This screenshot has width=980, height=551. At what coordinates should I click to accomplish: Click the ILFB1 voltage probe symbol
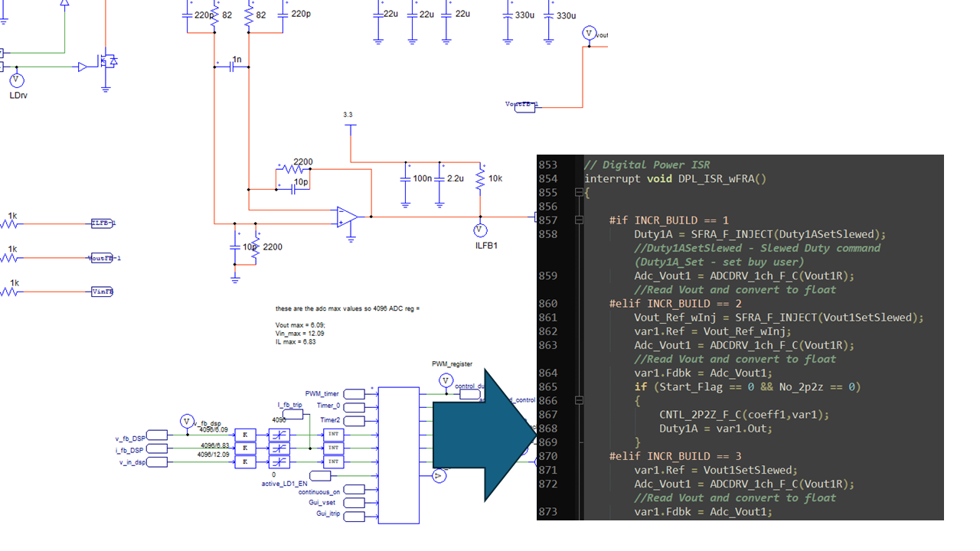(x=479, y=229)
